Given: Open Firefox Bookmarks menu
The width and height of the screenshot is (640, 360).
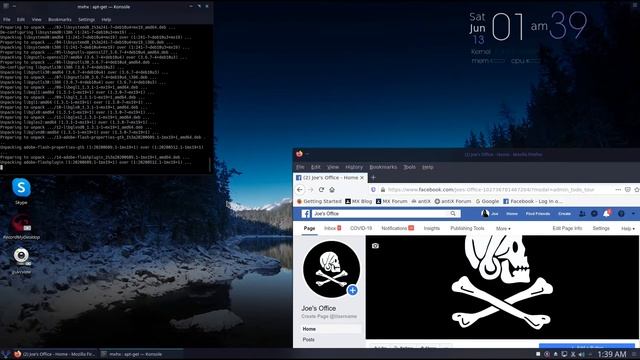Looking at the screenshot, I should click(383, 167).
